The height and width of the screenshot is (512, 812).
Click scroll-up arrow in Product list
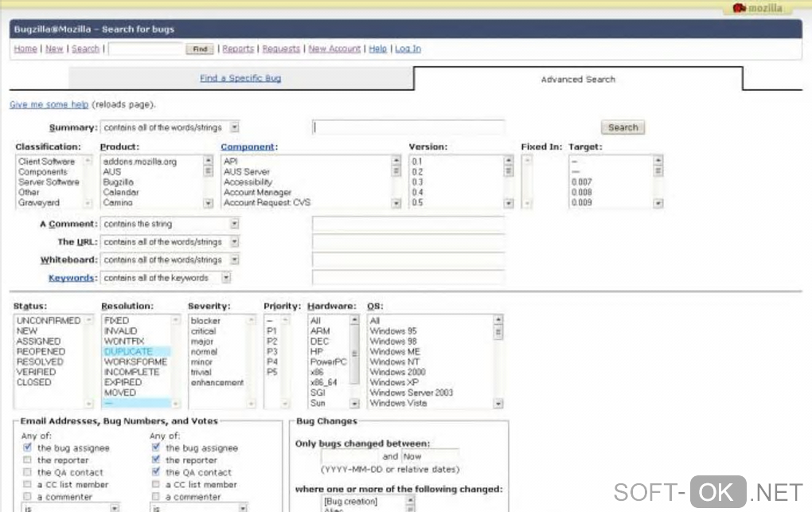[209, 161]
